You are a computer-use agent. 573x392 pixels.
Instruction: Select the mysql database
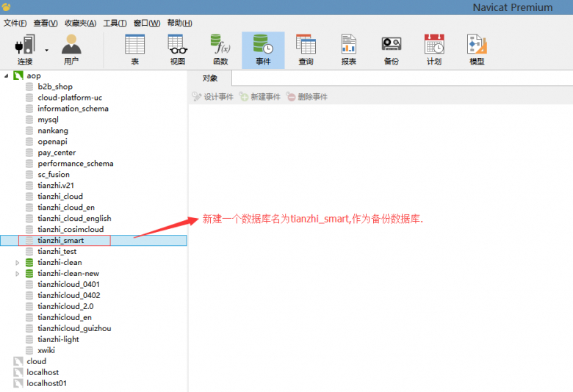pos(48,120)
